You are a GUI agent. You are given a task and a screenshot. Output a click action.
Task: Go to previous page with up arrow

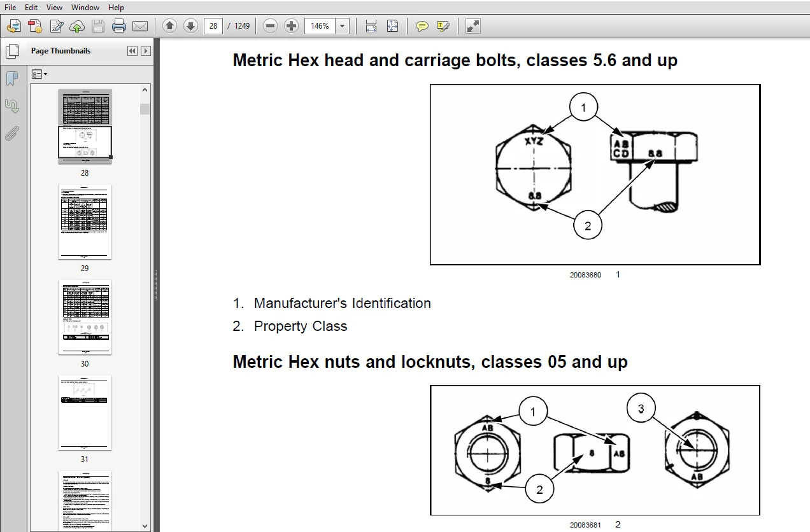pyautogui.click(x=169, y=26)
